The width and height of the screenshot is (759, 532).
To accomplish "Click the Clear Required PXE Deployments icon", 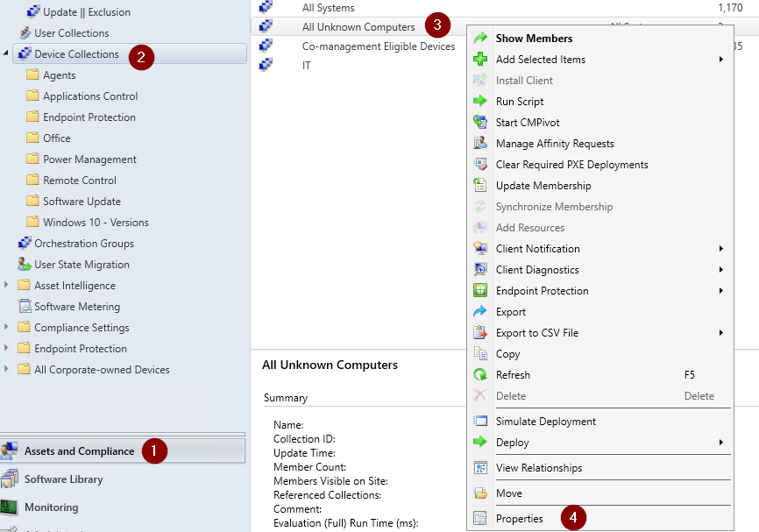I will tap(479, 164).
